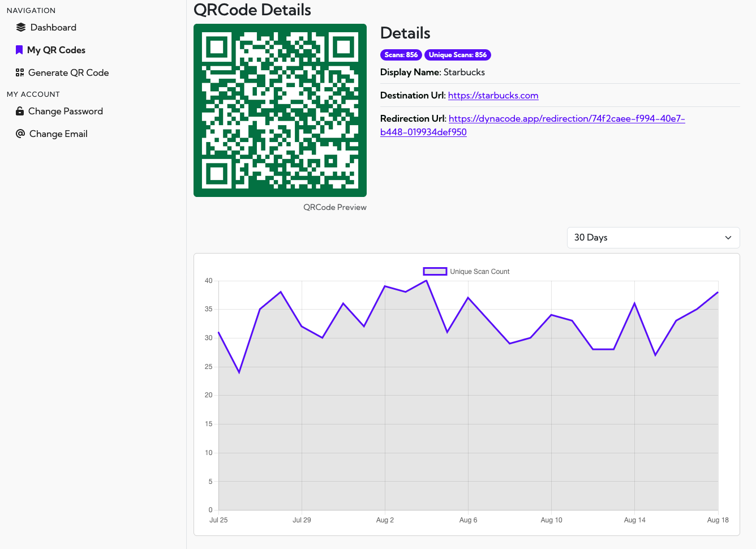Click the Unique Scan Count legend label
This screenshot has width=756, height=549.
(480, 272)
